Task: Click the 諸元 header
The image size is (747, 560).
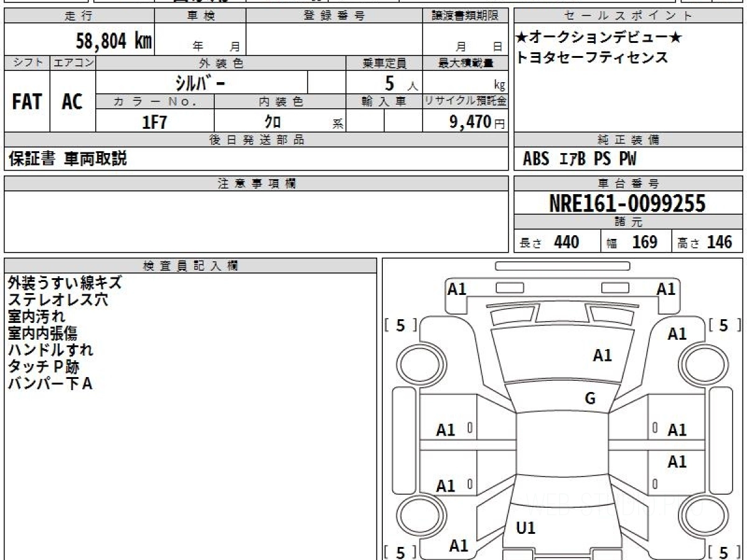Action: pyautogui.click(x=629, y=222)
